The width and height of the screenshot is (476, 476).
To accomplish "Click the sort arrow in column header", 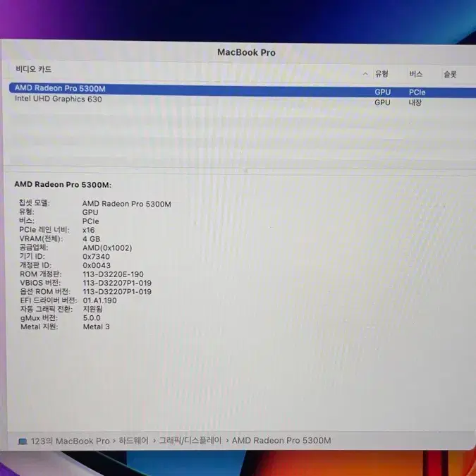I will pyautogui.click(x=365, y=73).
